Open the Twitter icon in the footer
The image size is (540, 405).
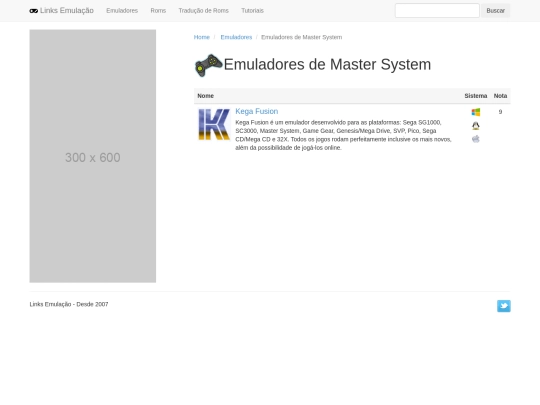point(504,306)
